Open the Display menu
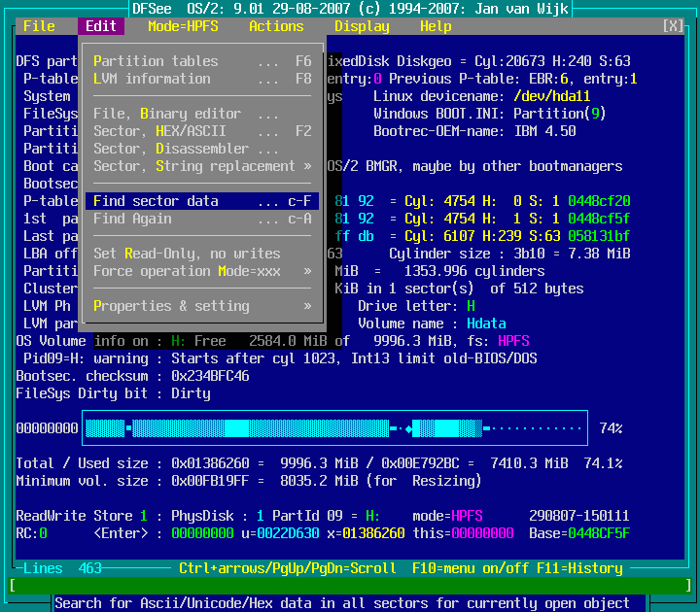This screenshot has height=612, width=700. click(x=362, y=26)
